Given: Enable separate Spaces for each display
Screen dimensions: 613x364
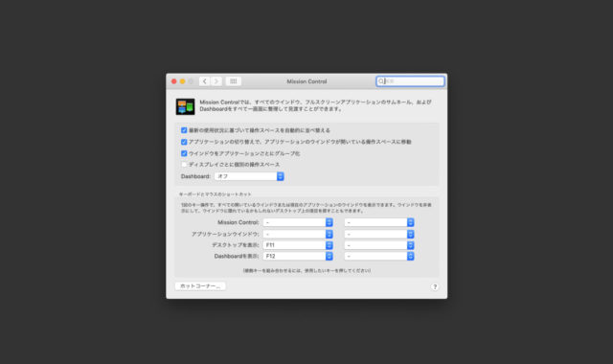Looking at the screenshot, I should [184, 165].
